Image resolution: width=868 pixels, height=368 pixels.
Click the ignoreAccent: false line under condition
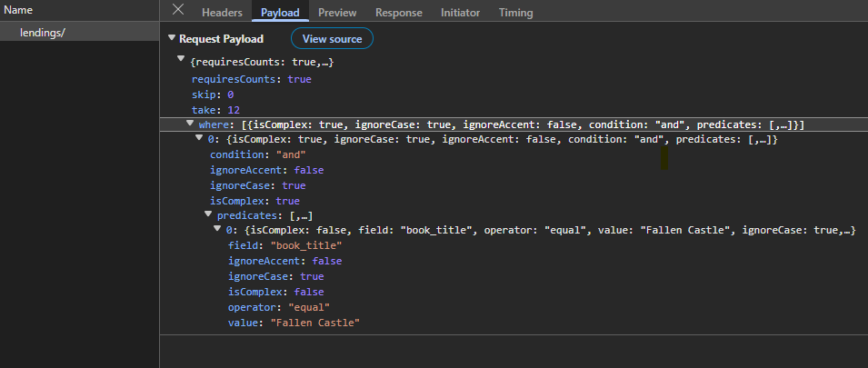point(267,170)
